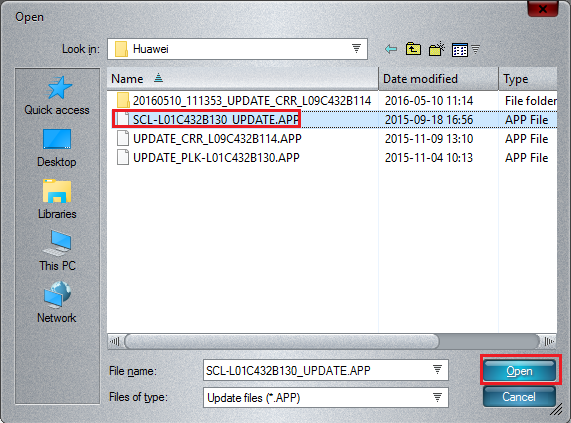Select This PC in sidebar
The height and width of the screenshot is (423, 571).
(x=57, y=251)
